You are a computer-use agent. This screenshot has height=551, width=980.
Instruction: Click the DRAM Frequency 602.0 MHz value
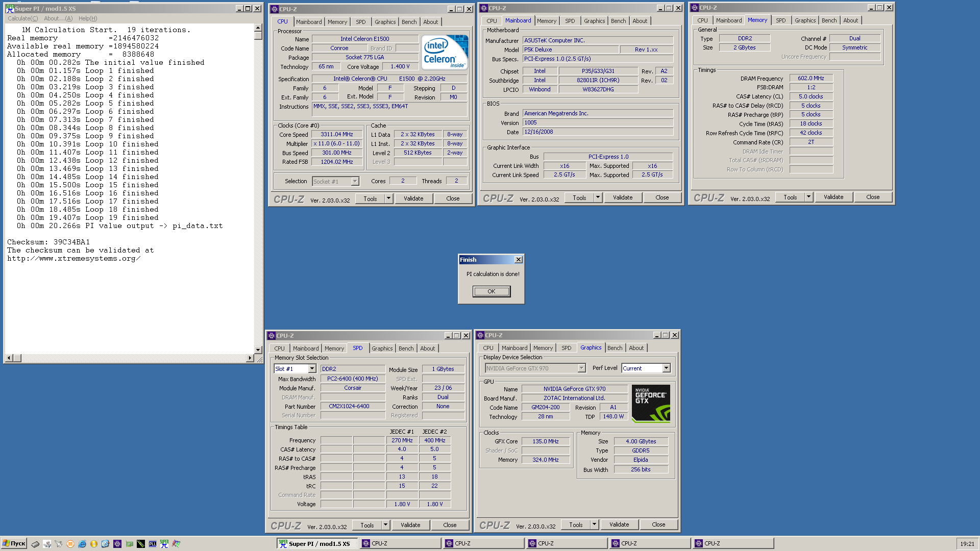point(811,78)
